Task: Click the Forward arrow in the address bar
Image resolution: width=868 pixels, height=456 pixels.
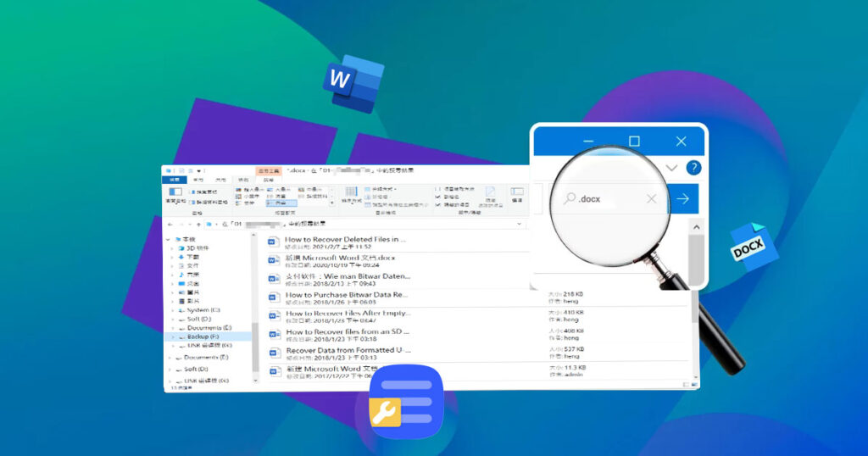Action: point(181,224)
